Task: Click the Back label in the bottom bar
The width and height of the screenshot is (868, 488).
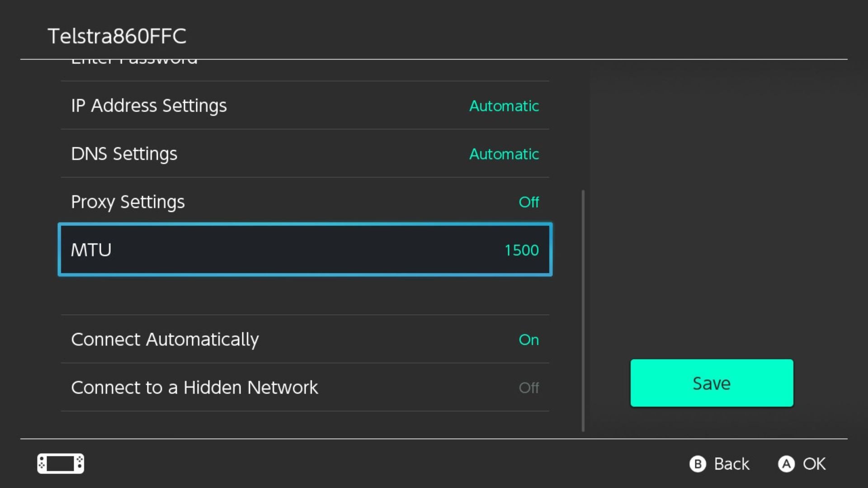Action: click(731, 463)
